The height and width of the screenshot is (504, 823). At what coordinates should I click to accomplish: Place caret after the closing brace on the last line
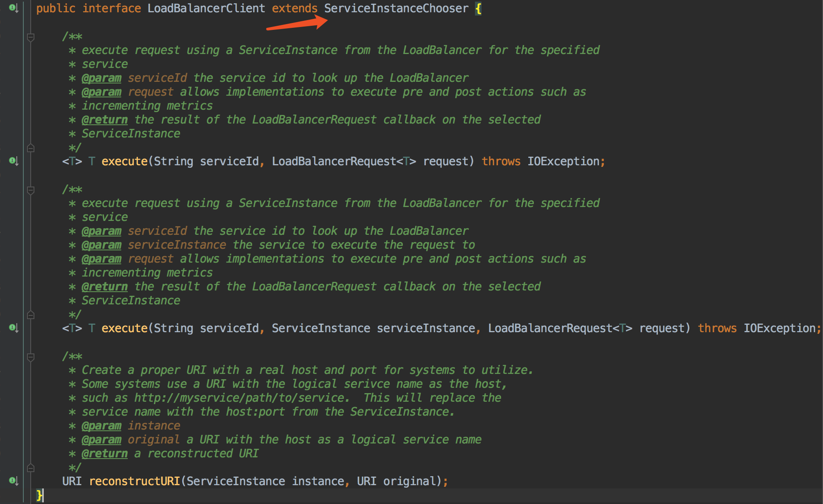pyautogui.click(x=43, y=495)
